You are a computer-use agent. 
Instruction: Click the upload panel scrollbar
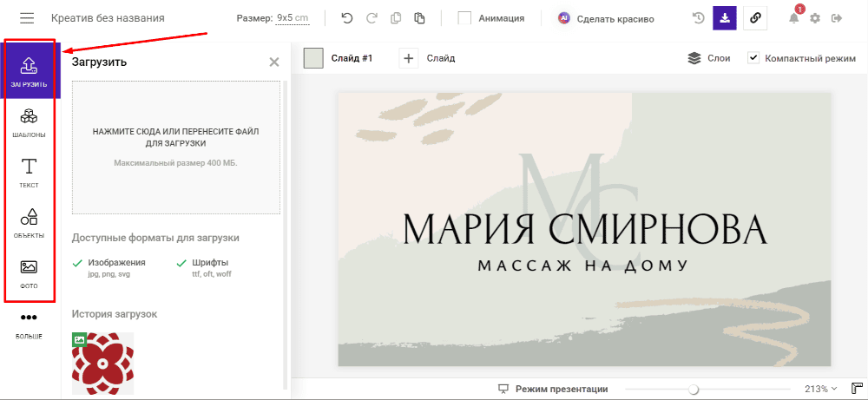[285, 234]
